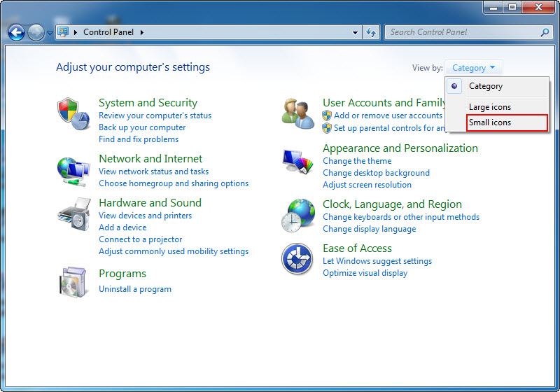Screen dimensions: 560x392
Task: Open Adjust commonly used mobility settings
Action: [x=174, y=251]
